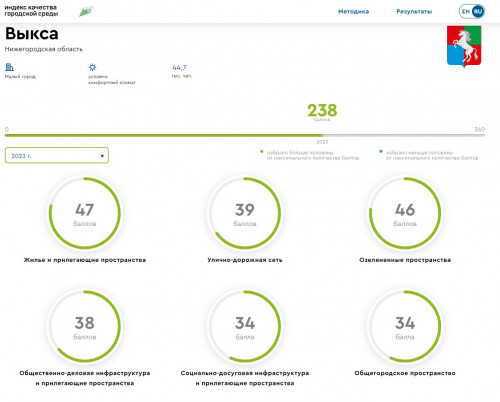The width and height of the screenshot is (500, 402).
Task: Click the Малый город label
Action: pos(20,77)
